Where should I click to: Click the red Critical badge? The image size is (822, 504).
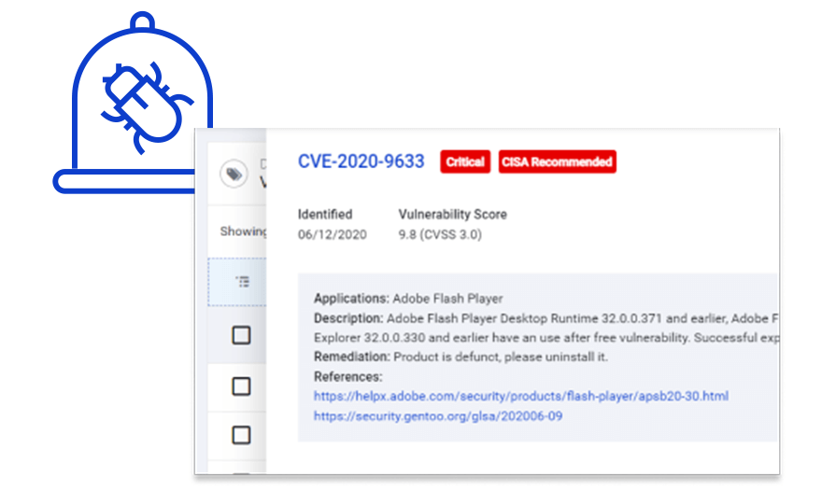click(x=465, y=161)
